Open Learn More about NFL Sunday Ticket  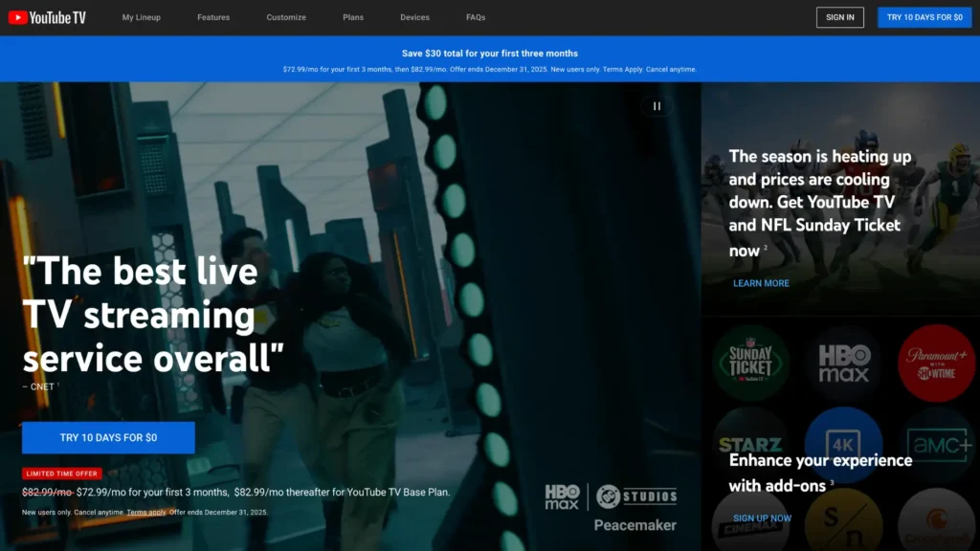[760, 283]
